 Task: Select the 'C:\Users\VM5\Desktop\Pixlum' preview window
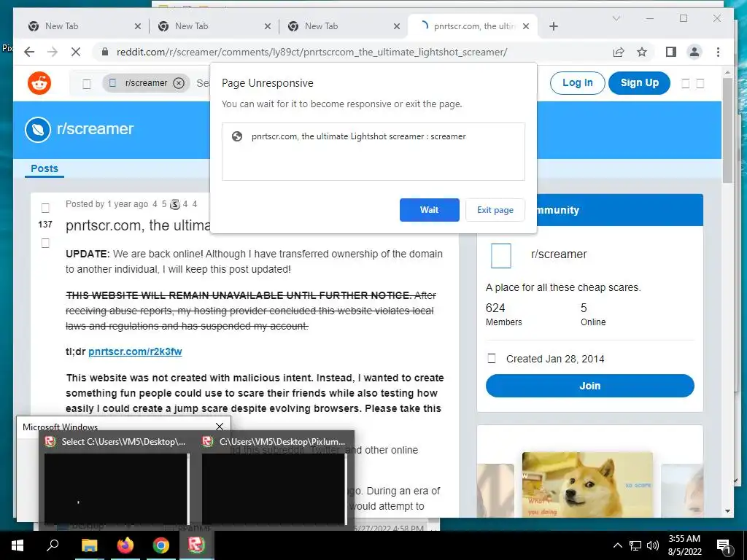point(276,481)
